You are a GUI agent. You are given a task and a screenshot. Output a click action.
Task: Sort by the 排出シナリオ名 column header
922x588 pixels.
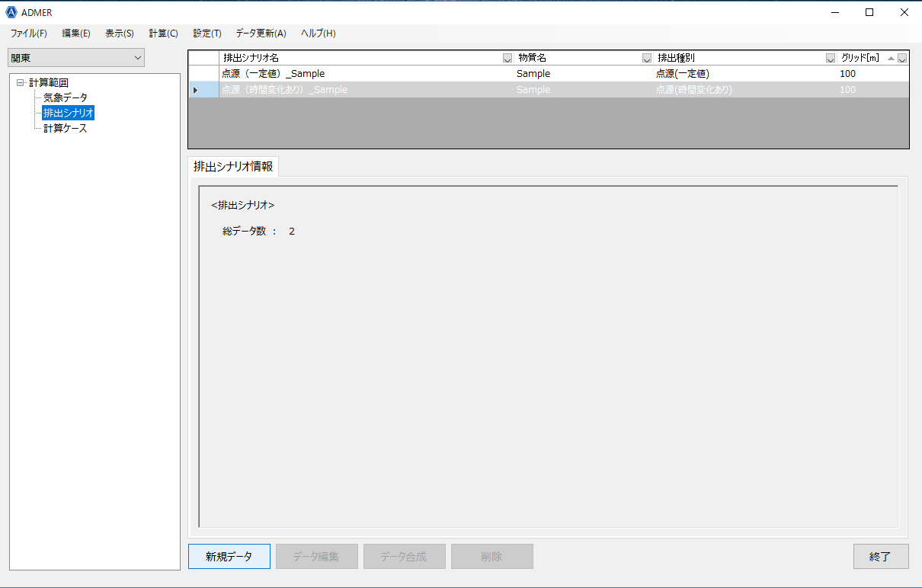click(x=251, y=58)
